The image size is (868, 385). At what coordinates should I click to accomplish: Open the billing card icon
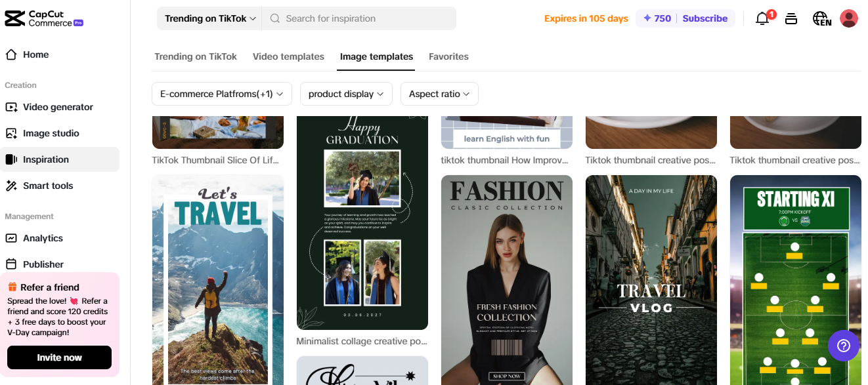click(791, 18)
